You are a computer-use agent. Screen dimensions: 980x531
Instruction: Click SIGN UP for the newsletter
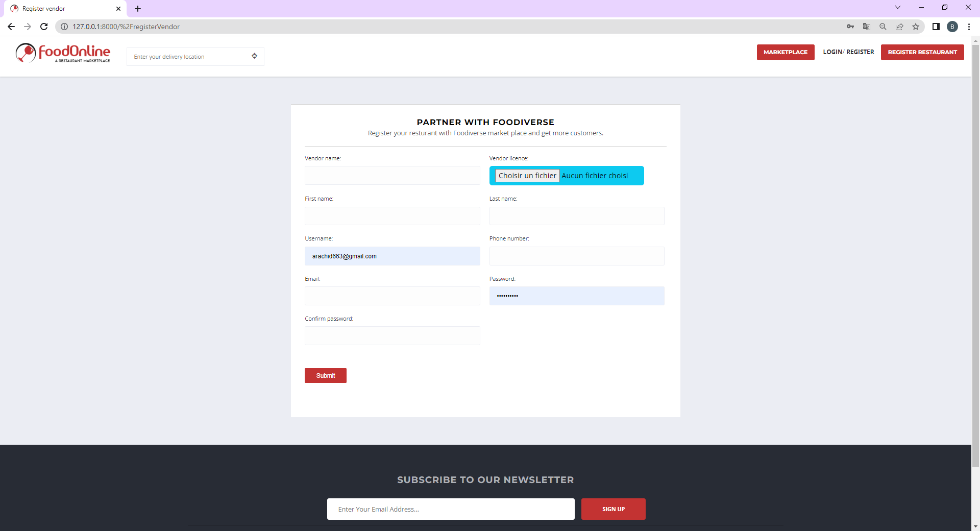click(x=613, y=509)
